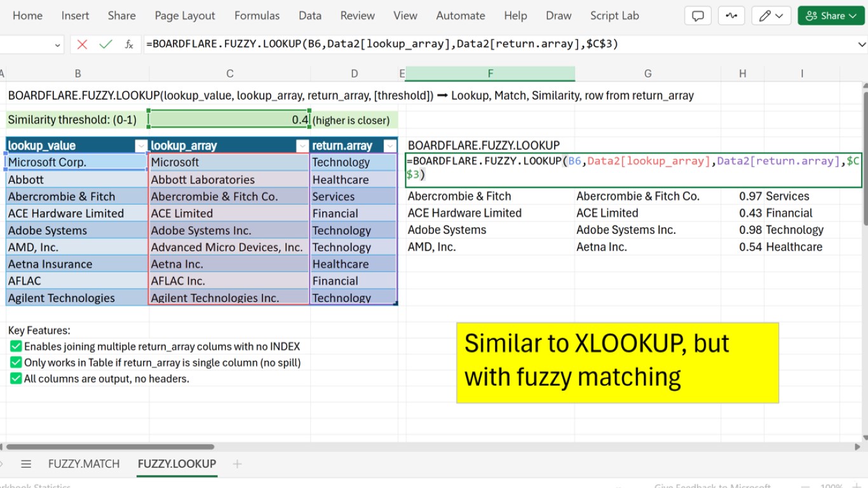Select column F header

click(x=490, y=74)
